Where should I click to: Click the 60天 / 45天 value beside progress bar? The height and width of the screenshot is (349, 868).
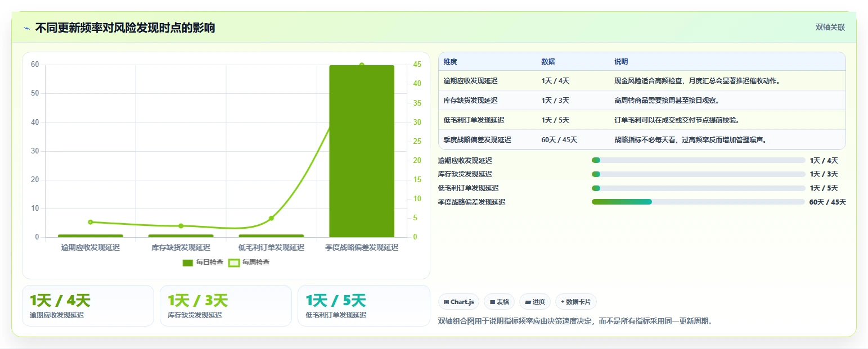point(827,202)
